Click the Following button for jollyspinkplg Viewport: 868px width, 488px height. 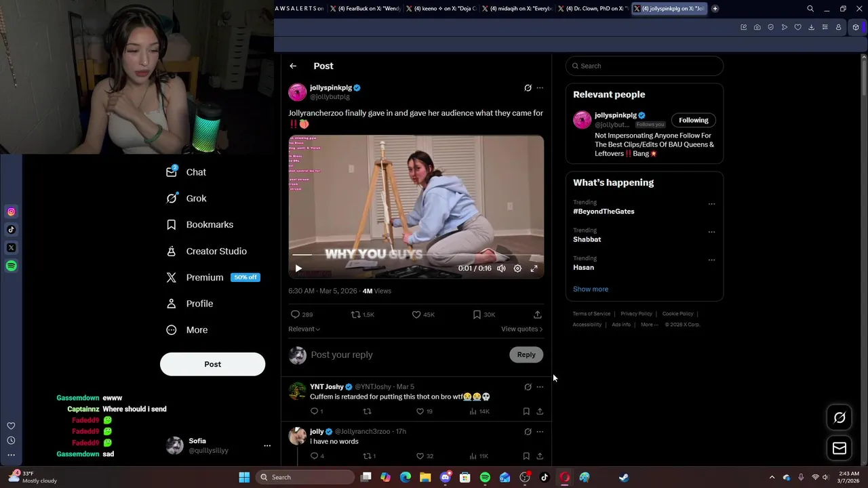pyautogui.click(x=693, y=120)
